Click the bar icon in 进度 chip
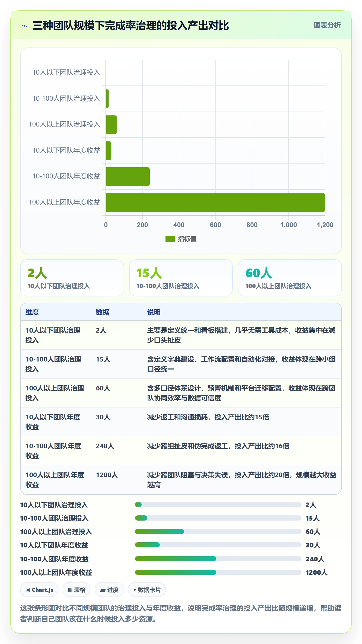This screenshot has height=644, width=362. click(103, 590)
